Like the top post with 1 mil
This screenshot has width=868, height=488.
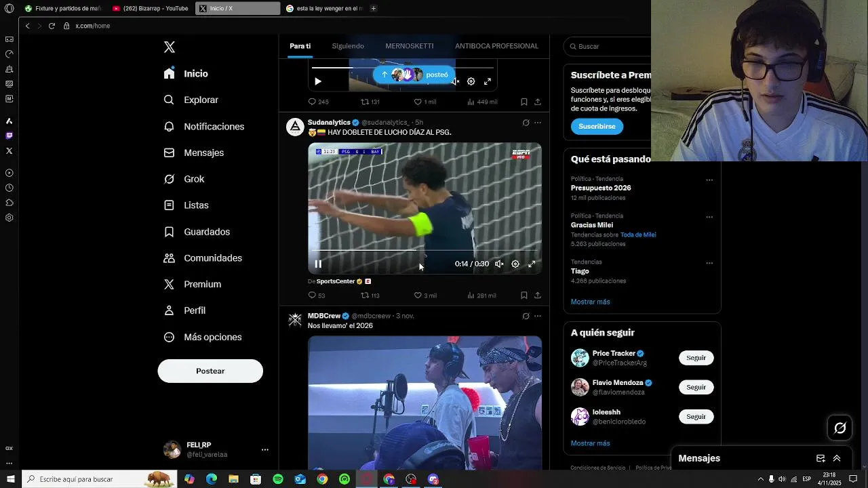pos(425,102)
